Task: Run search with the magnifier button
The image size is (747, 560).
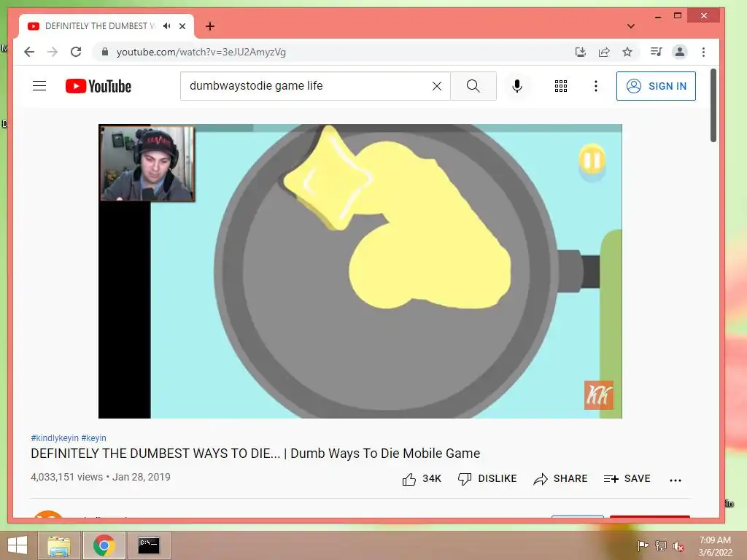Action: point(473,86)
